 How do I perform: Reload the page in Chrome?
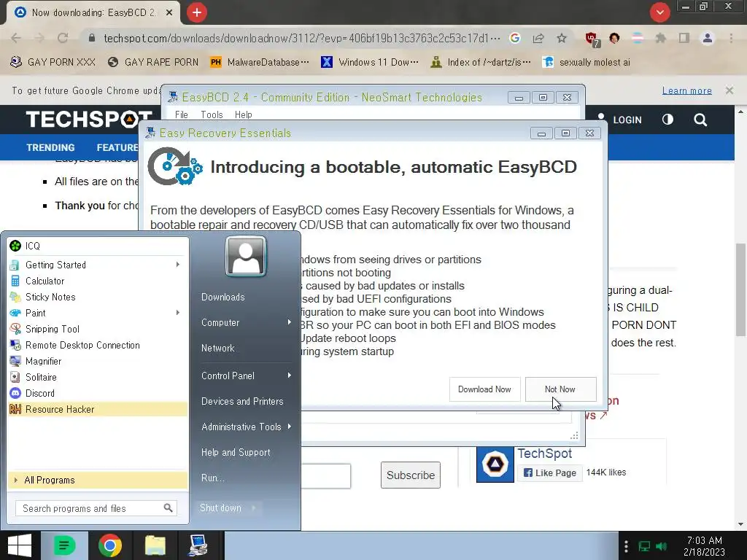(x=63, y=38)
